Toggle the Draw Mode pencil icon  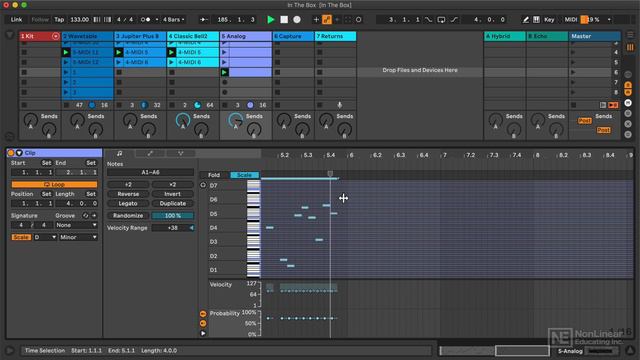pyautogui.click(x=526, y=19)
